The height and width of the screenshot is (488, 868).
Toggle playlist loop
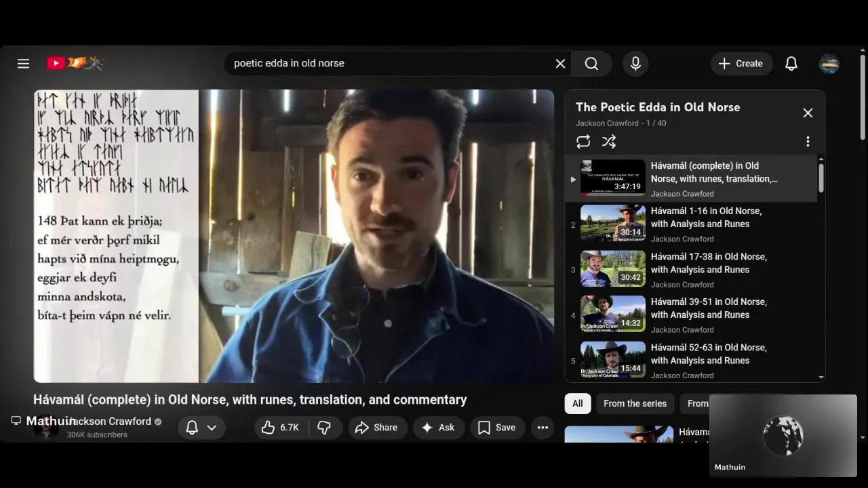tap(583, 141)
